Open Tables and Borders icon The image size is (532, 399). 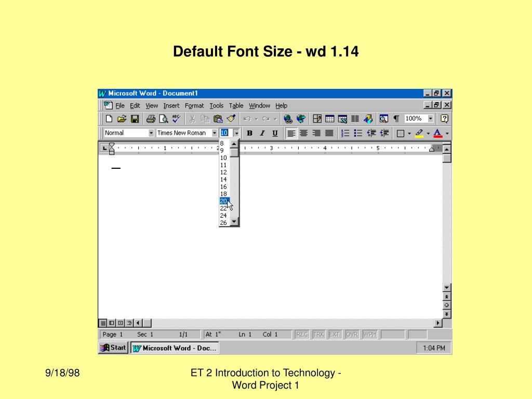tap(317, 119)
